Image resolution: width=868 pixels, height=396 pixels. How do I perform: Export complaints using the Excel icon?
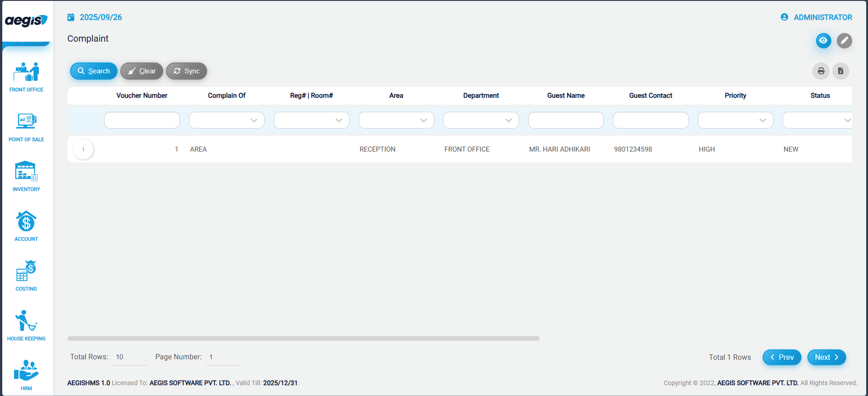(840, 71)
